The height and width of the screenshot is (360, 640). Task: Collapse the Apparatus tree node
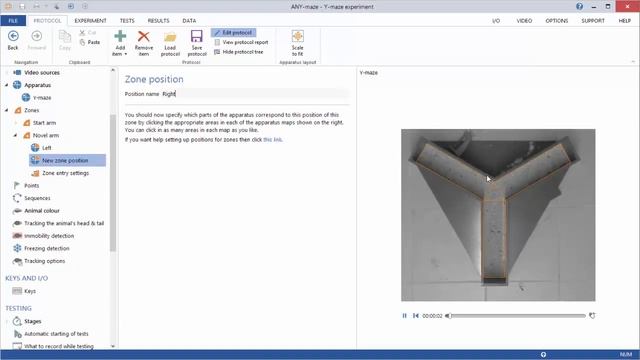pos(7,85)
